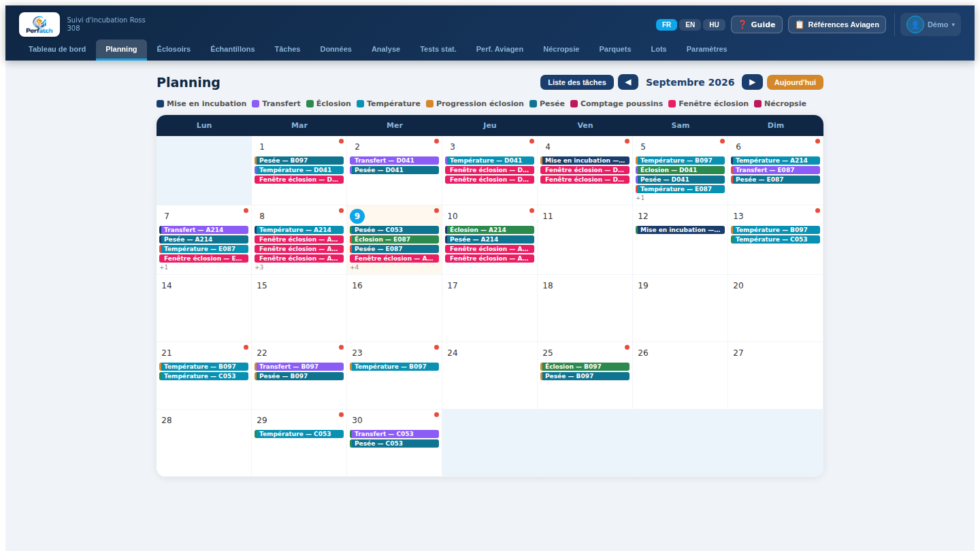The image size is (980, 551).
Task: Open Éclosion — D041 on September 5
Action: [x=681, y=170]
